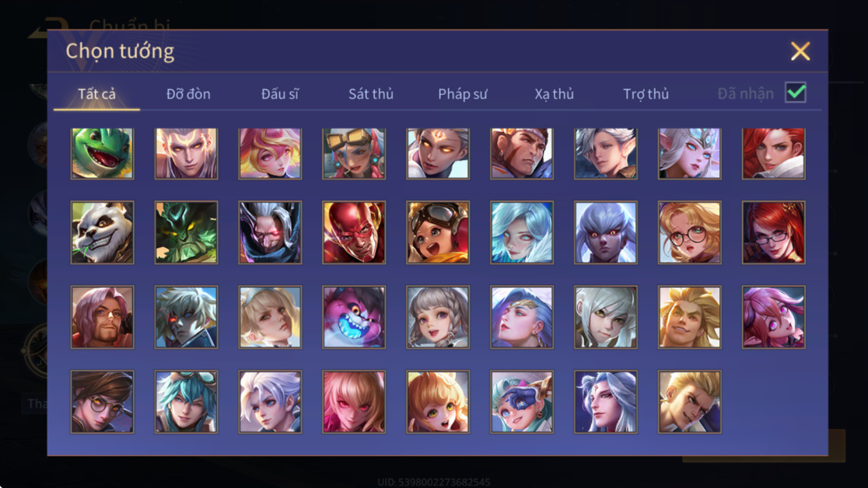Image resolution: width=868 pixels, height=488 pixels.
Task: Pick the red masked speedster hero
Action: click(354, 232)
